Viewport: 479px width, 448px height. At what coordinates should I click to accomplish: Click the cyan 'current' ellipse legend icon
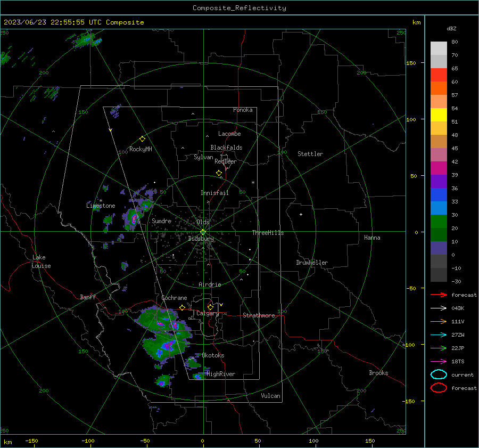[x=439, y=374]
